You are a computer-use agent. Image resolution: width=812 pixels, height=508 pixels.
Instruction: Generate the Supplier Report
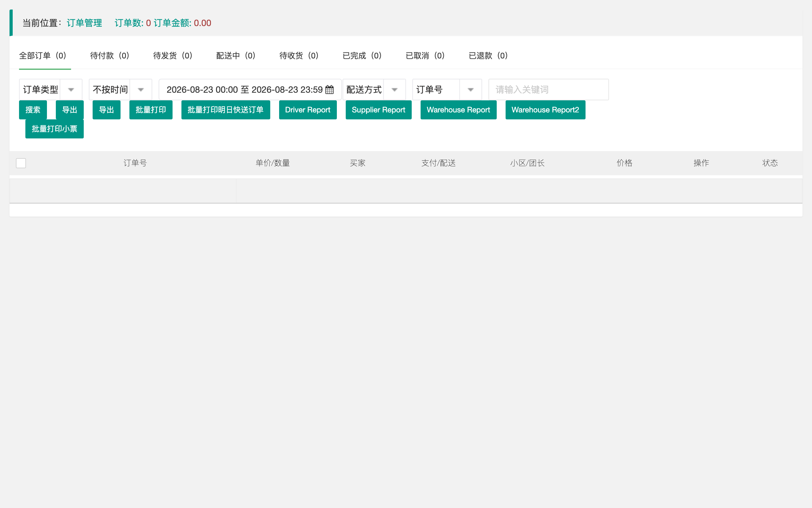[378, 110]
